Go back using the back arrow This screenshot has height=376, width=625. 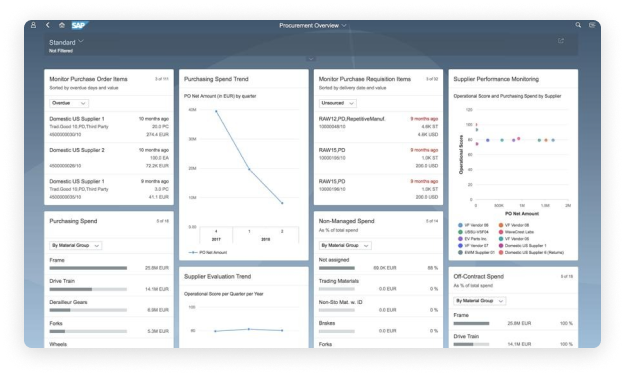(48, 25)
